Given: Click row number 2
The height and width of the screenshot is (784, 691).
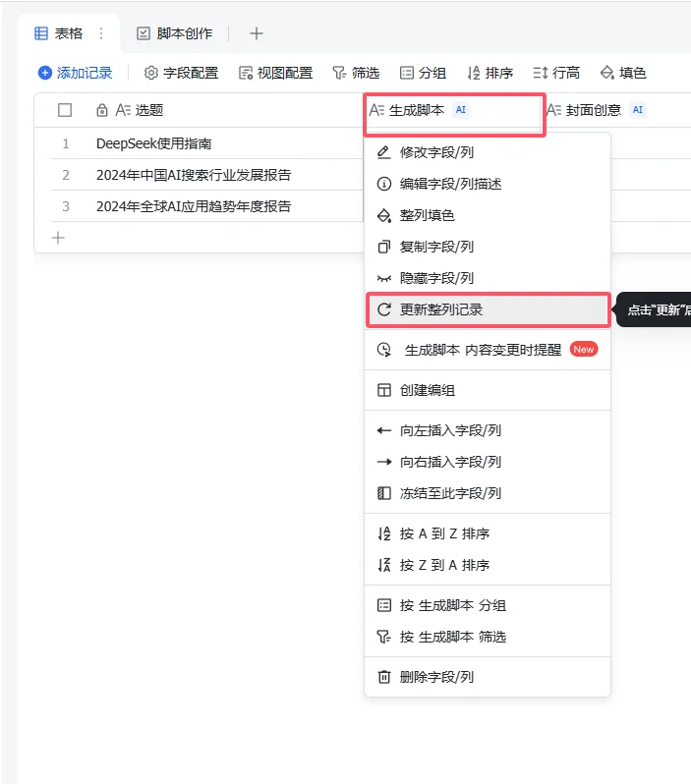Looking at the screenshot, I should pos(66,175).
